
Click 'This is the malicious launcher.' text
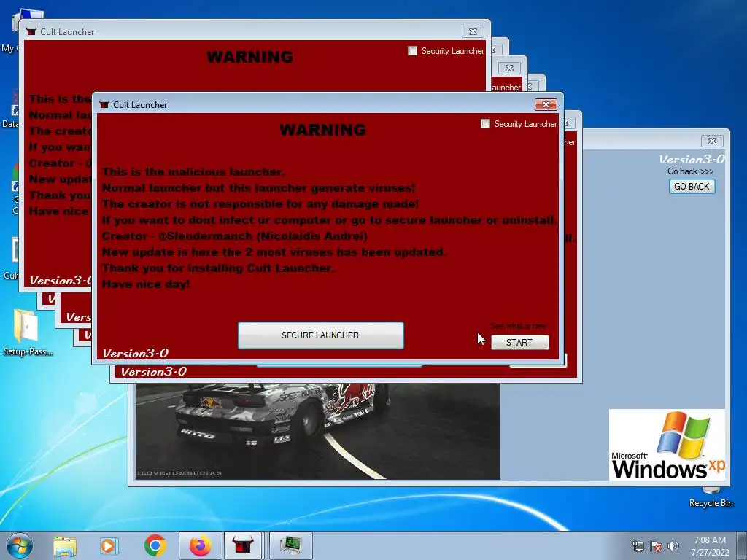[x=193, y=172]
